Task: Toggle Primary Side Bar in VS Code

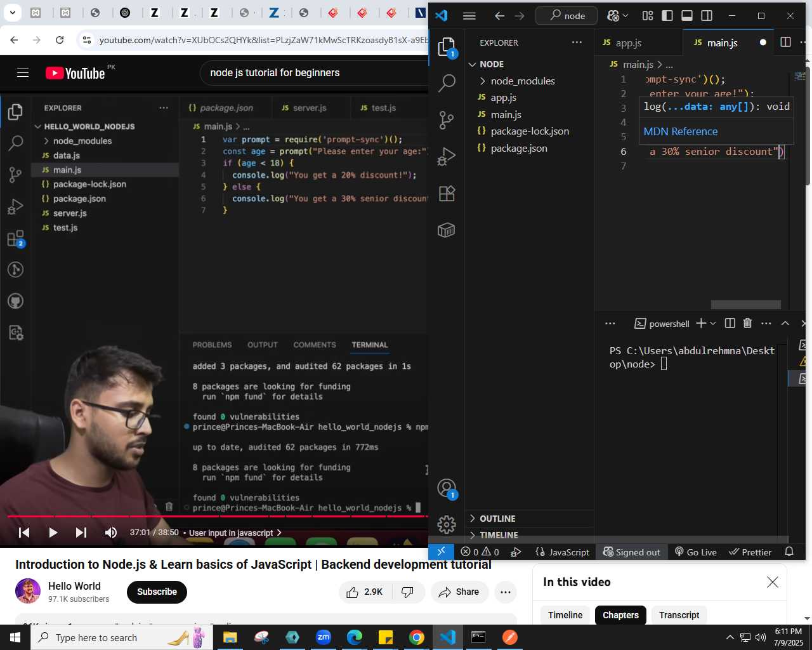Action: click(x=667, y=16)
